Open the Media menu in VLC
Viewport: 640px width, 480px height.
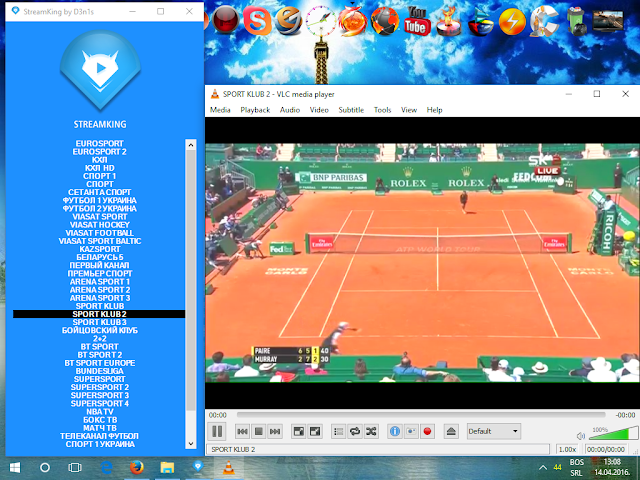pos(220,110)
